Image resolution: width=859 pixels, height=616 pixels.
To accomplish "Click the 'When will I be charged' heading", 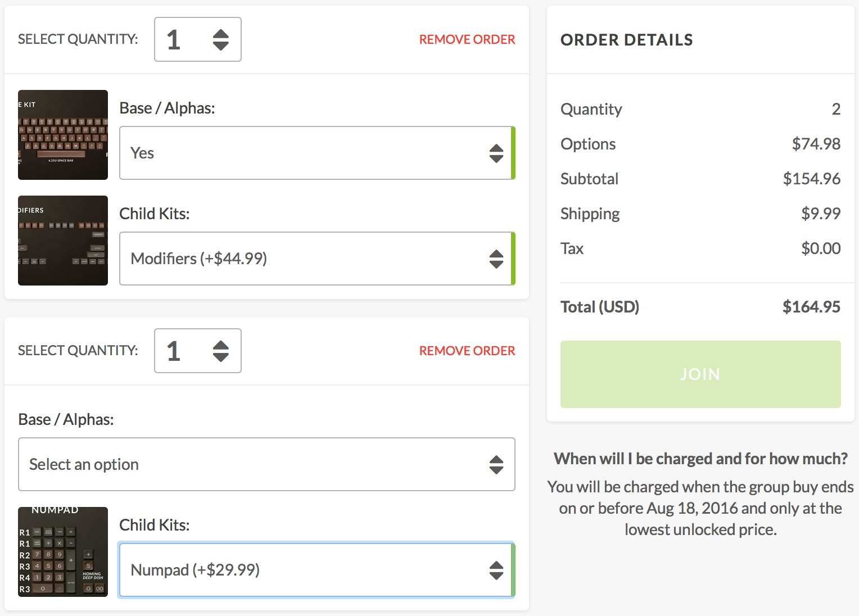I will pyautogui.click(x=700, y=459).
